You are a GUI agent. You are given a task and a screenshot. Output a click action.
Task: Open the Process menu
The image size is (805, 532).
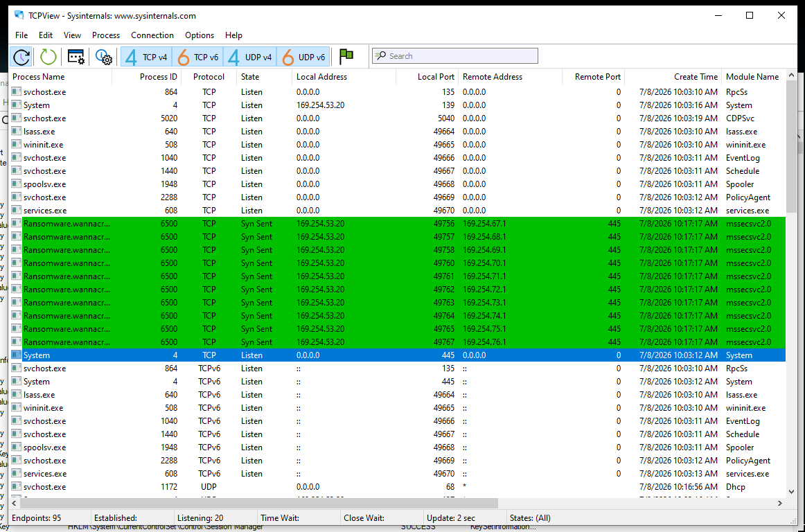[106, 35]
